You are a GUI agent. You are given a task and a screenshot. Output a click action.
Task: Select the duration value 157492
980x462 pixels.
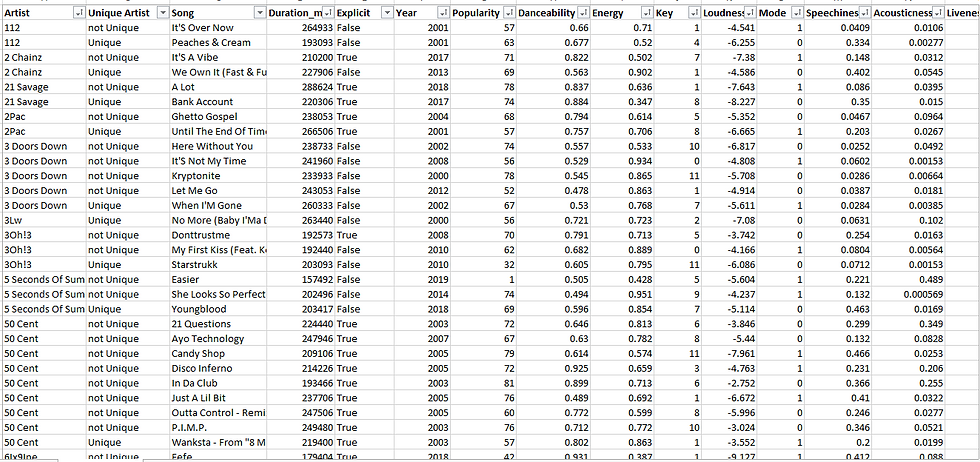[x=301, y=279]
